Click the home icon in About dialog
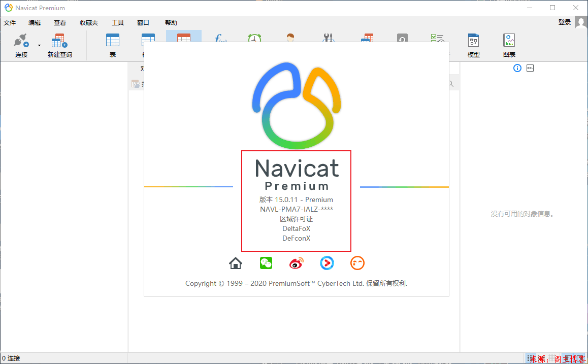Image resolution: width=588 pixels, height=364 pixels. click(236, 263)
